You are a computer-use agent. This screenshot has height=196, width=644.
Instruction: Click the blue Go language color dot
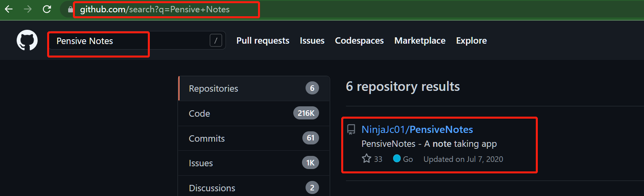pos(397,159)
